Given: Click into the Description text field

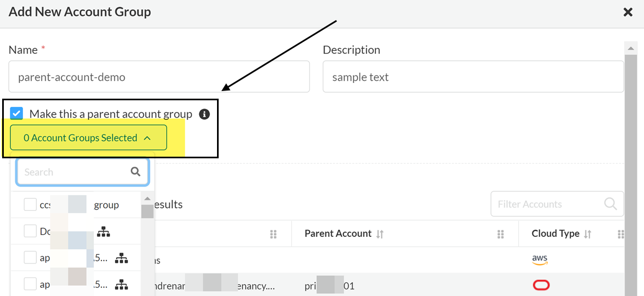Looking at the screenshot, I should pos(473,76).
